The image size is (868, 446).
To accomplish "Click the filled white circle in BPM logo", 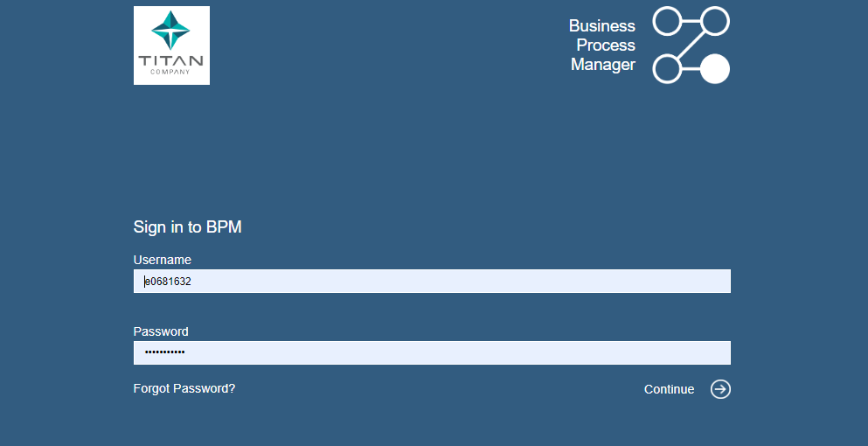I will (715, 69).
